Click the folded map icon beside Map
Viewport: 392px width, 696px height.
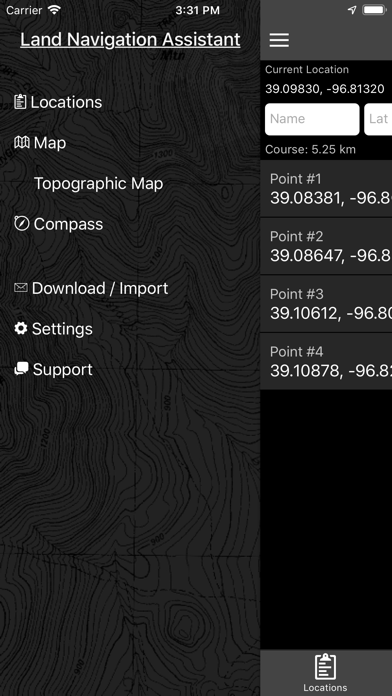(x=22, y=142)
